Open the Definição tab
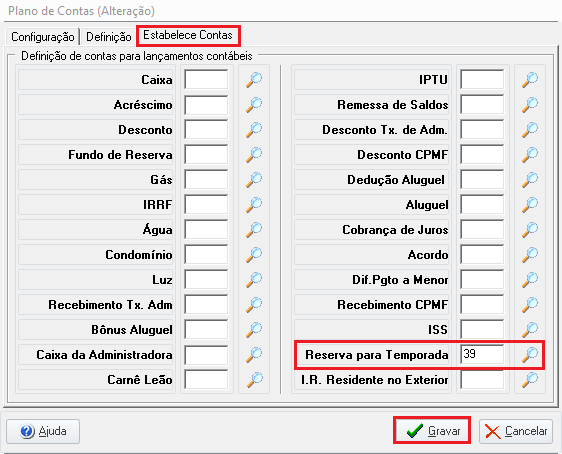 coord(109,37)
